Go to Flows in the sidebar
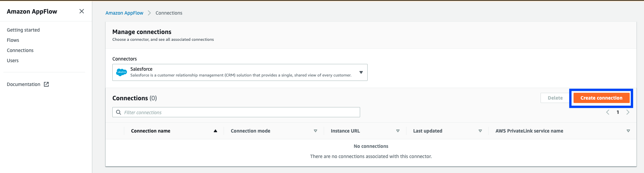The height and width of the screenshot is (173, 644). (13, 40)
